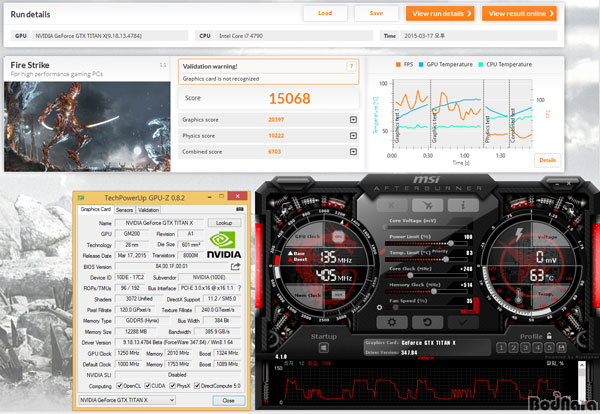Select Afterburner profile slot 5

pos(549,347)
